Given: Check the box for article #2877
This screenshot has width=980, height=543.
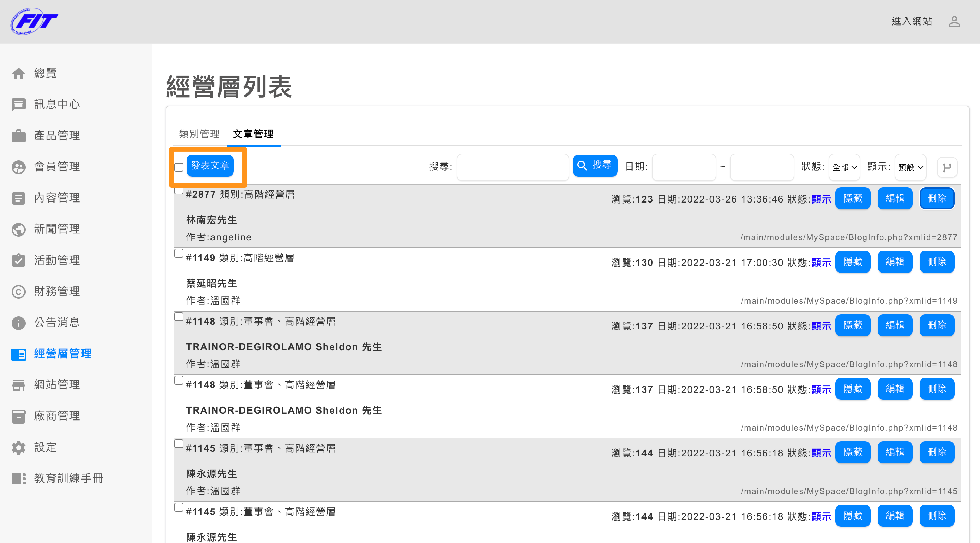Looking at the screenshot, I should 179,190.
